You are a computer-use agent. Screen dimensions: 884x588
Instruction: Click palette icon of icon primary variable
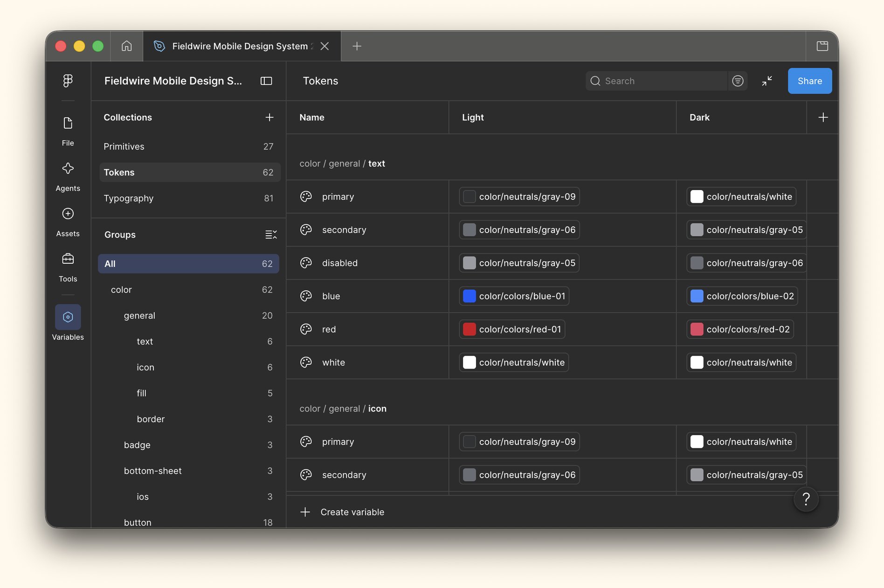click(306, 442)
